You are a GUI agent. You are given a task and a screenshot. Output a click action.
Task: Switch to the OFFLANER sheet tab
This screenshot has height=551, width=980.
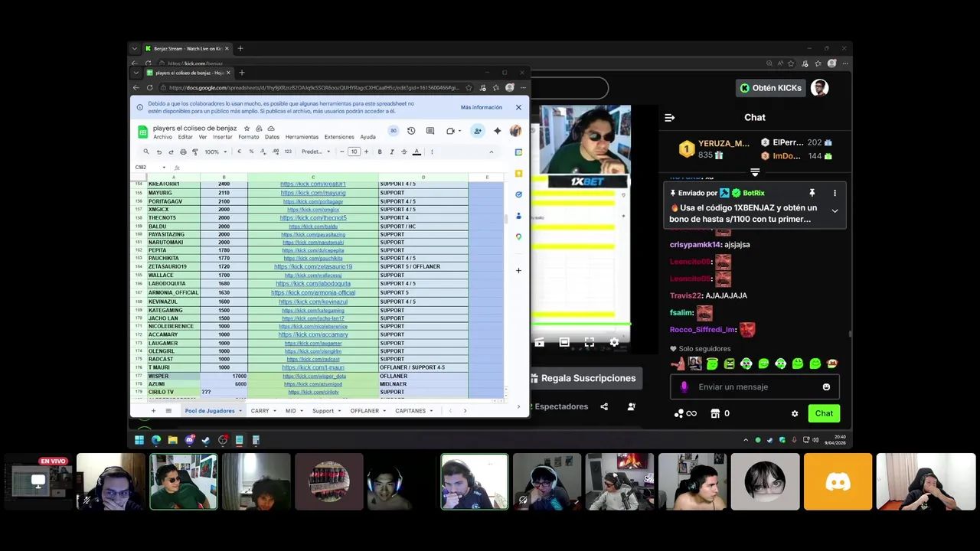pos(364,411)
